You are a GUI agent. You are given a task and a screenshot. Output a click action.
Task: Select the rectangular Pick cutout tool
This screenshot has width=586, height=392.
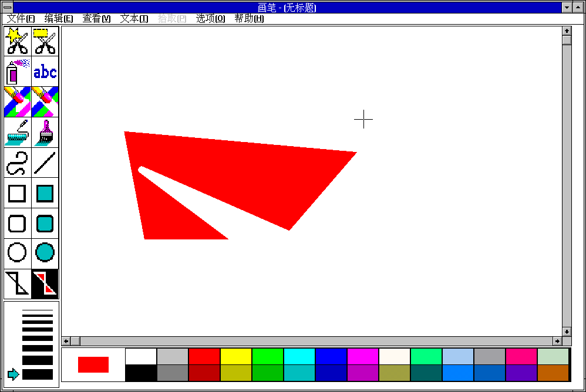pyautogui.click(x=45, y=41)
